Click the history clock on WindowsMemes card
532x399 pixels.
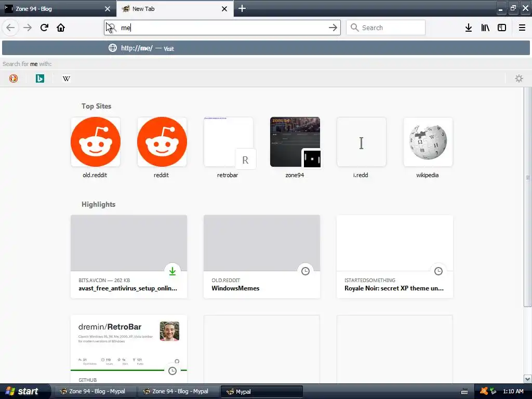tap(305, 271)
